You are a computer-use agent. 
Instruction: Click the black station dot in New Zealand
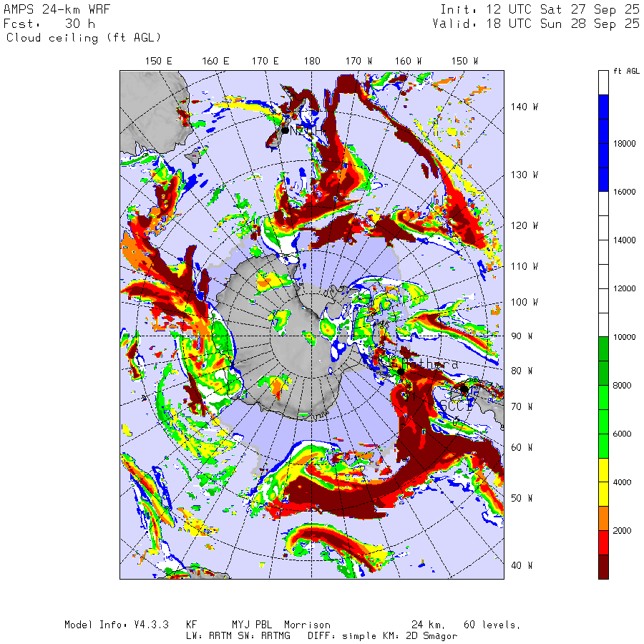285,130
